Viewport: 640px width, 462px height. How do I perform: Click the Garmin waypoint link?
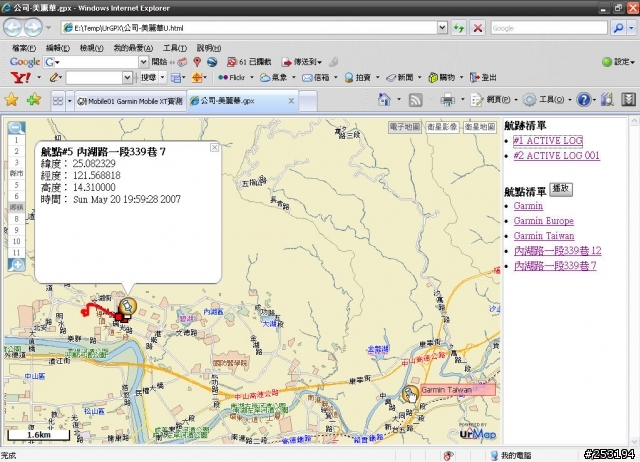click(x=528, y=206)
